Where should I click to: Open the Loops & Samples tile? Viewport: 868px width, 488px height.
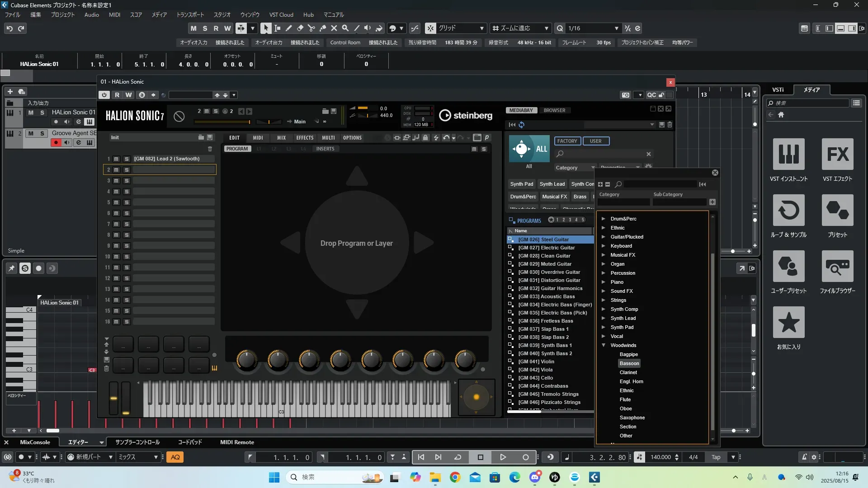point(788,211)
